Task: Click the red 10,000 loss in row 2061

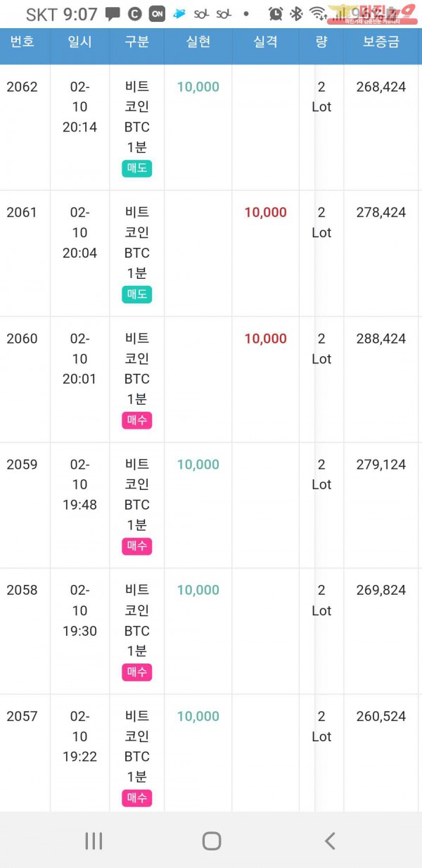Action: 265,213
